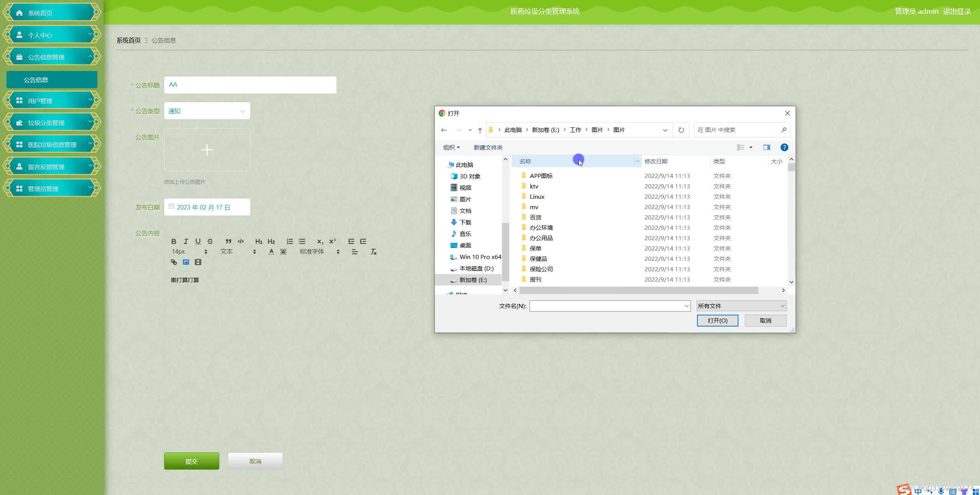Open the text background color picker

coord(283,252)
